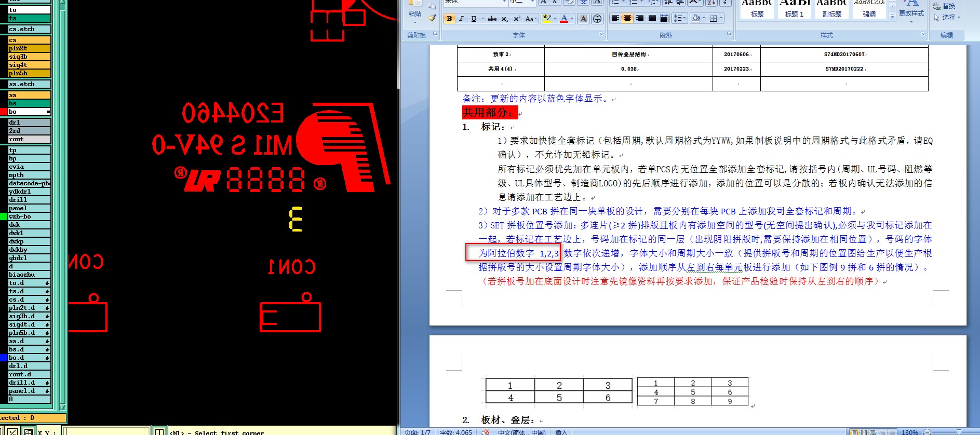This screenshot has width=980, height=435.
Task: Apply text highlight color
Action: 546,19
